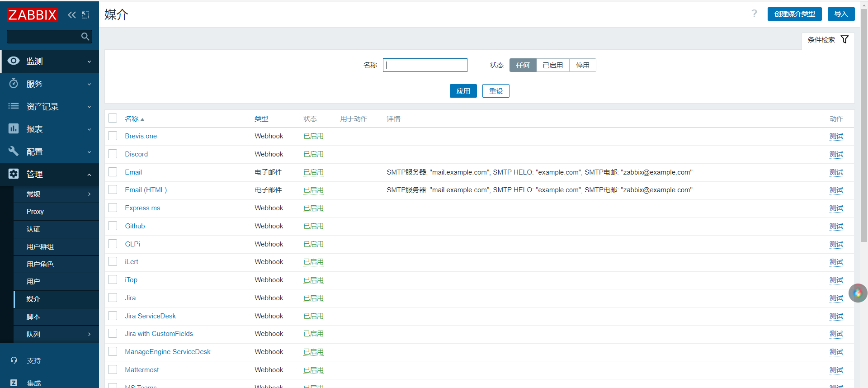Check the Email (HTML) row checkbox
Viewport: 868px width, 388px height.
click(113, 189)
